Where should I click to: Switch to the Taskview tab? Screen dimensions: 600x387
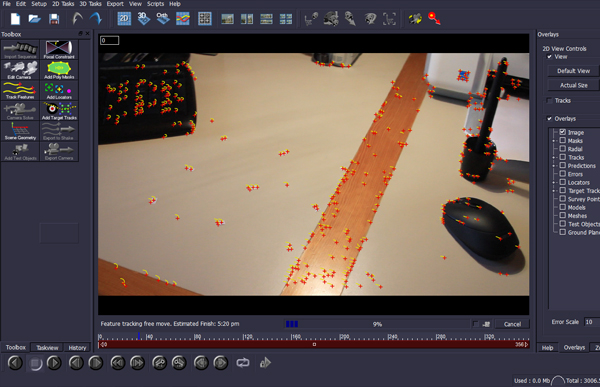[47, 348]
